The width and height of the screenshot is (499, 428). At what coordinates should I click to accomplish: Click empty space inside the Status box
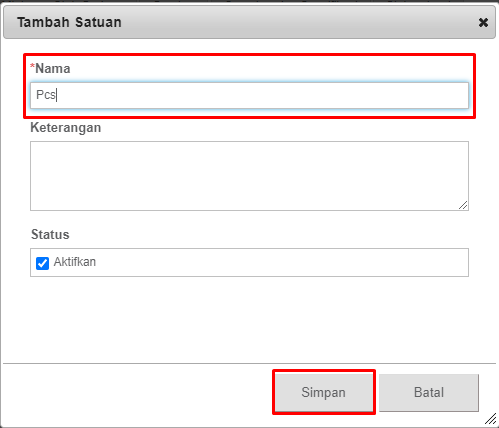click(282, 262)
